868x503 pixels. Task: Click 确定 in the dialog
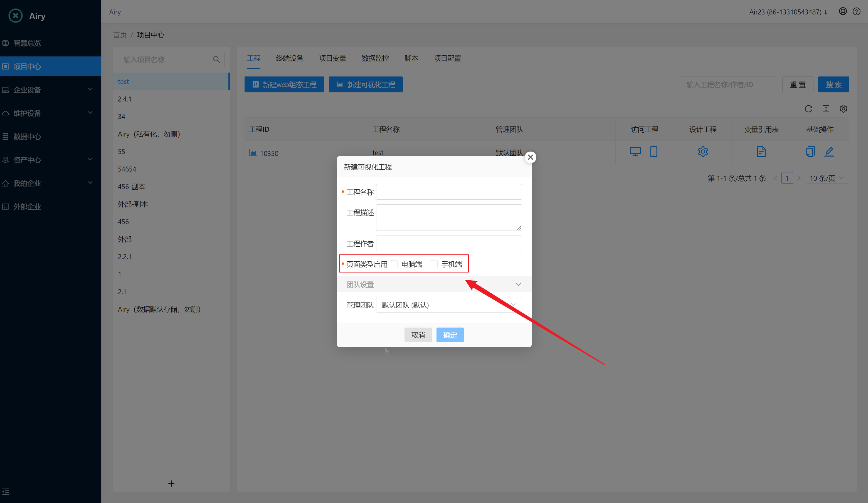[450, 335]
